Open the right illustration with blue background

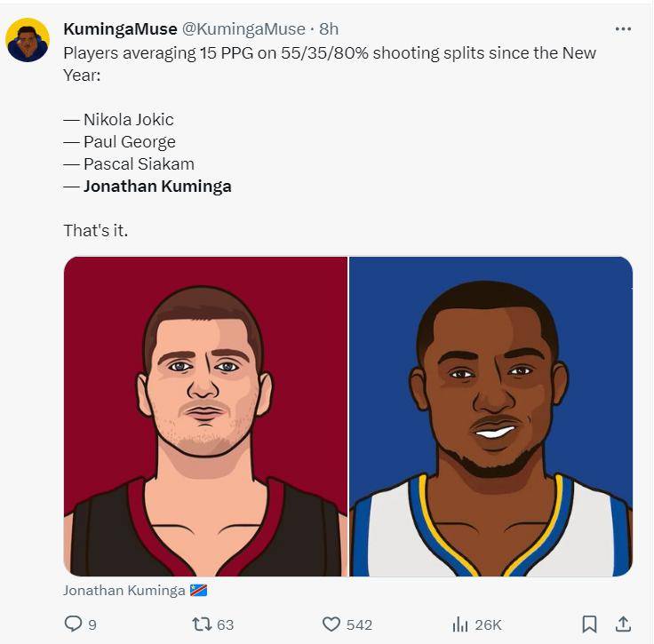tap(490, 416)
